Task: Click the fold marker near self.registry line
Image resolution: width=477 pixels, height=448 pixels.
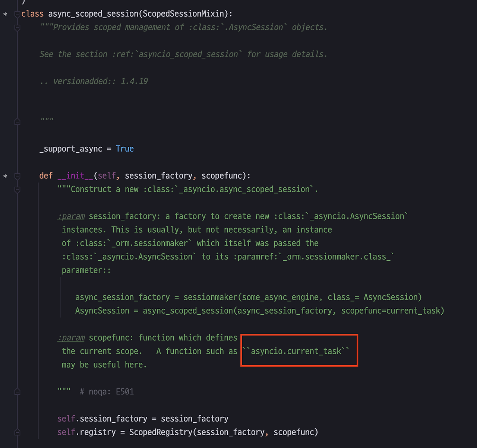Action: 17,432
